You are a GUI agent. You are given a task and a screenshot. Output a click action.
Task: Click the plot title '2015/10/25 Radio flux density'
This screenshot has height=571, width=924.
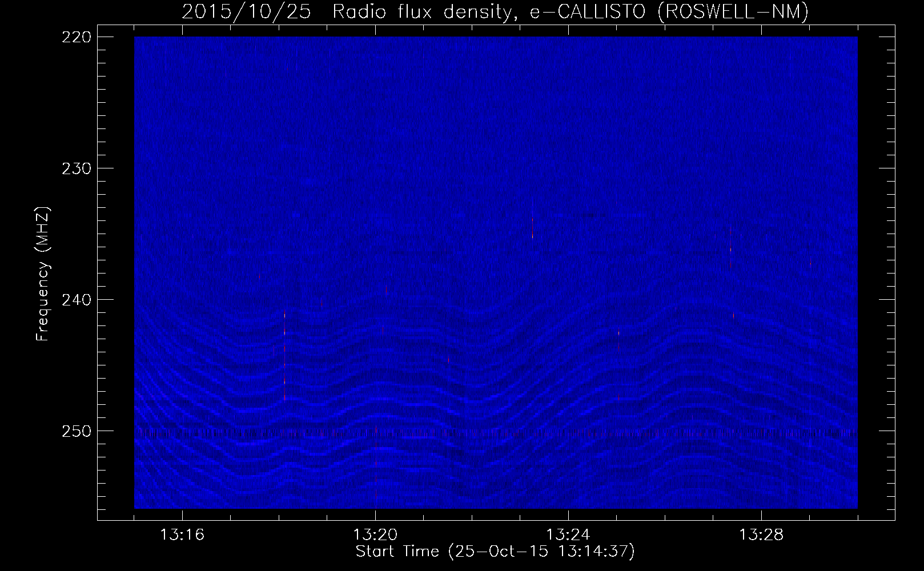tap(495, 11)
